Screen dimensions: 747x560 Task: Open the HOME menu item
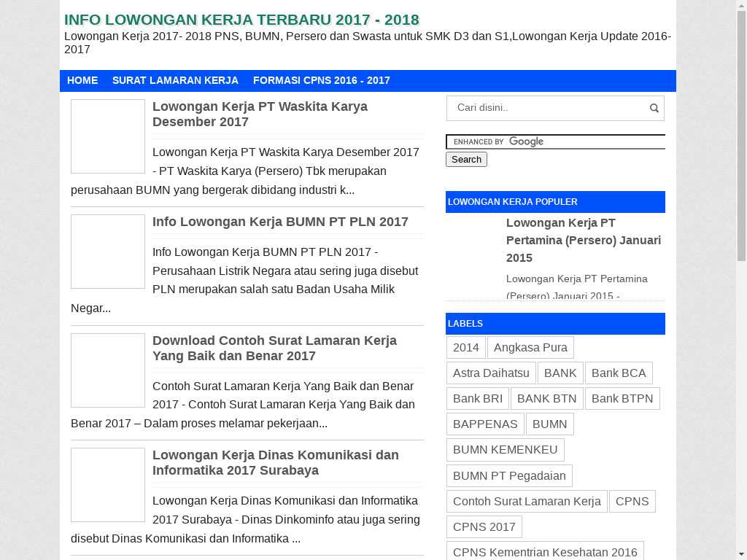coord(82,80)
